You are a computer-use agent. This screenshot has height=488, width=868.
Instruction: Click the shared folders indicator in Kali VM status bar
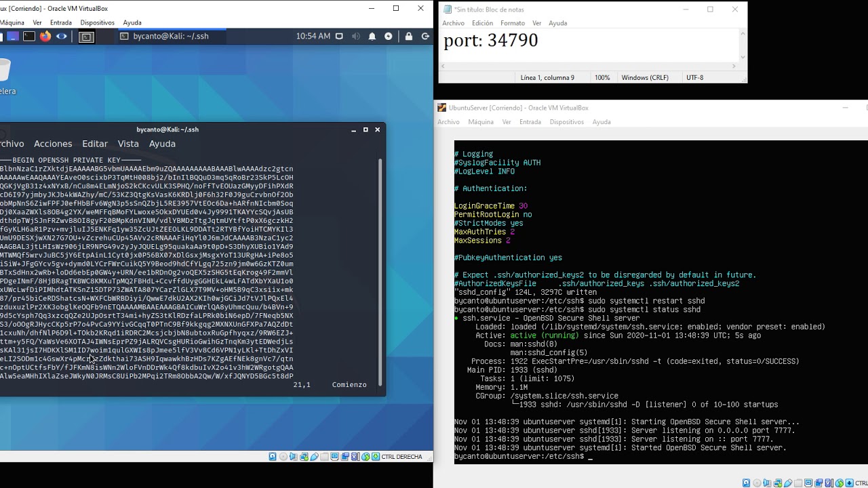pos(325,457)
